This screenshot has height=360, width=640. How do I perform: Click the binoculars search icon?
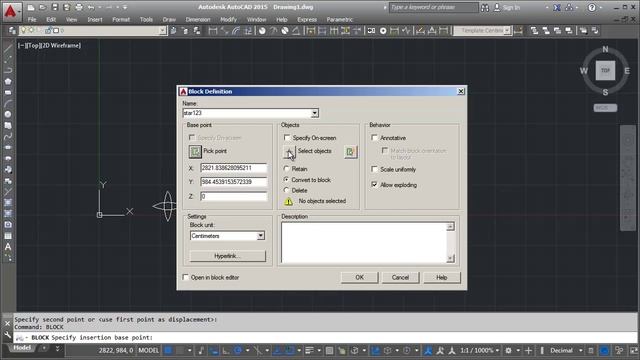point(484,7)
